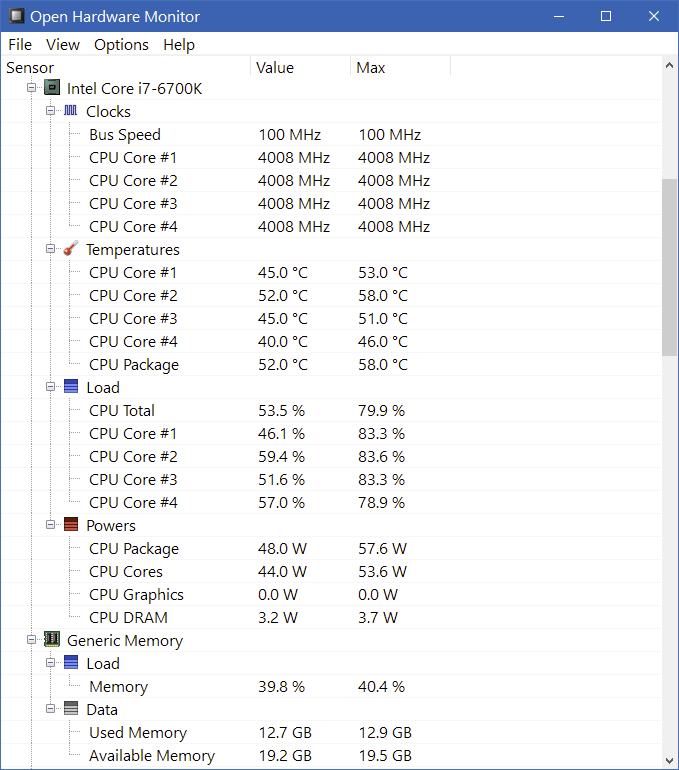Select the CPU Graphics power row
679x770 pixels.
tap(331, 595)
